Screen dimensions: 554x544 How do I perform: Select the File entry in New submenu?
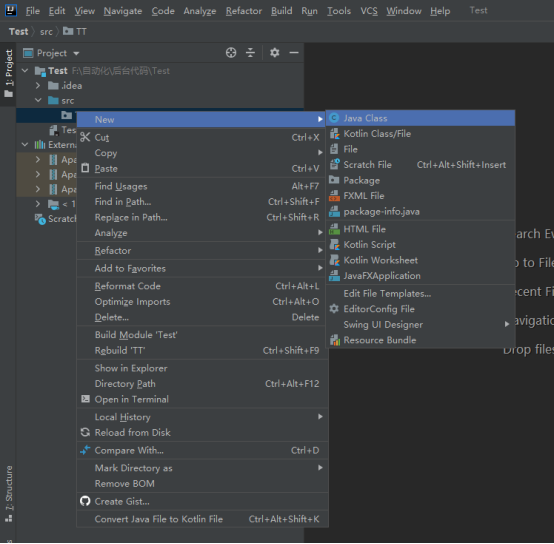(x=420, y=149)
